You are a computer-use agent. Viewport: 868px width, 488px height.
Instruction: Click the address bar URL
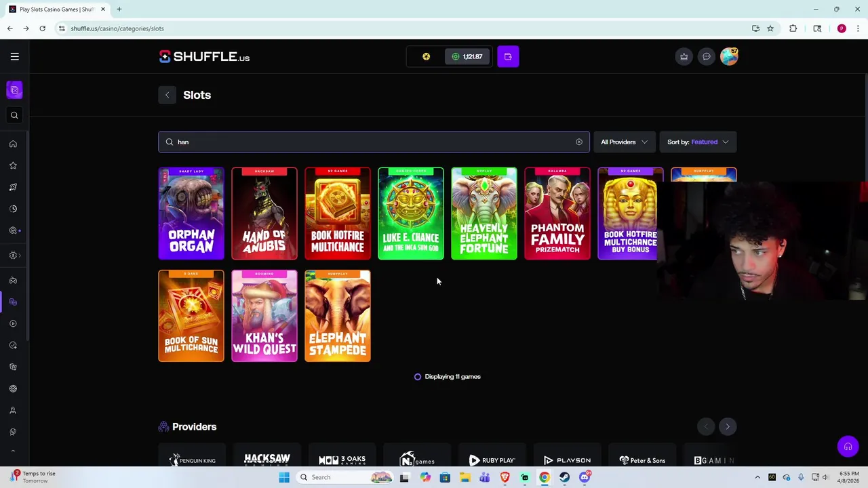click(117, 28)
